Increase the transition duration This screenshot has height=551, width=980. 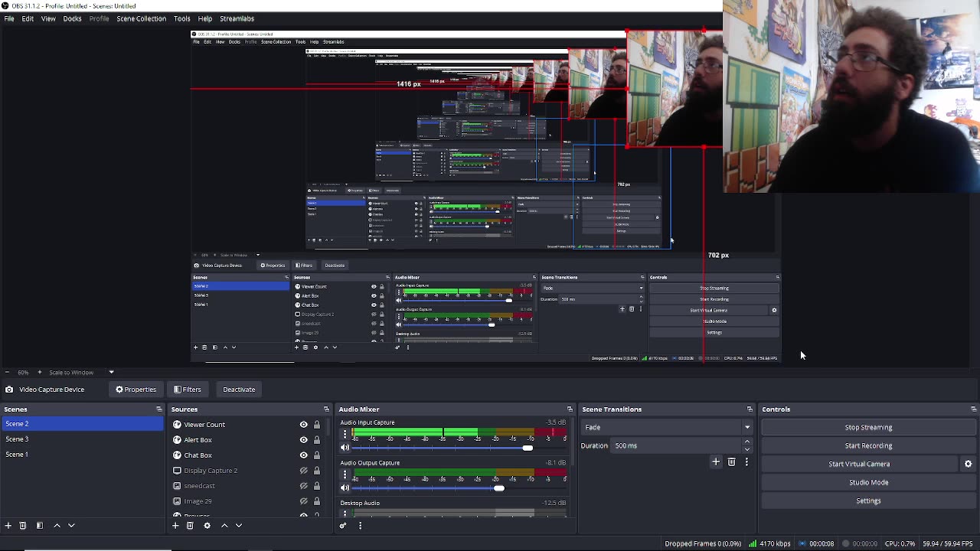click(747, 442)
